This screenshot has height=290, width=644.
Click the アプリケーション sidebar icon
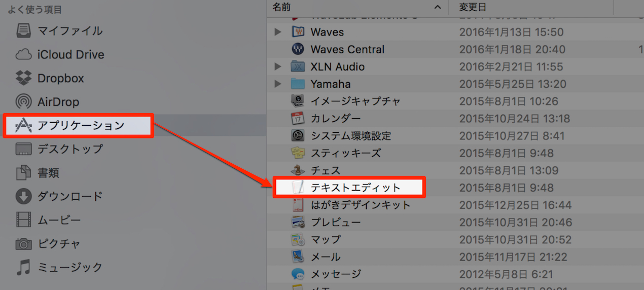tap(24, 125)
